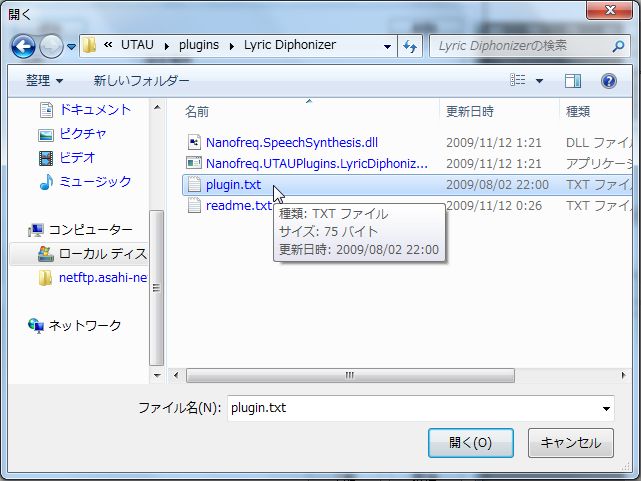Click the 2009/11/12 0:26 date cell
The image size is (641, 481).
click(x=494, y=206)
